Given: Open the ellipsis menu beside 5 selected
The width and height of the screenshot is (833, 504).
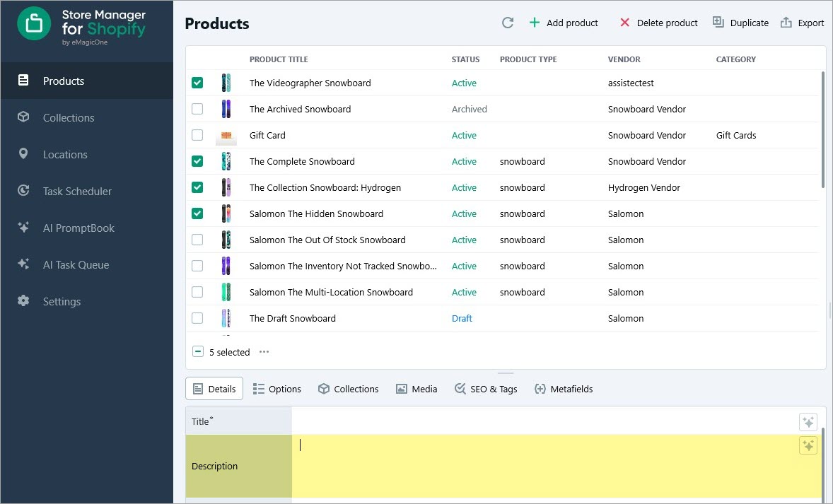Looking at the screenshot, I should (264, 351).
